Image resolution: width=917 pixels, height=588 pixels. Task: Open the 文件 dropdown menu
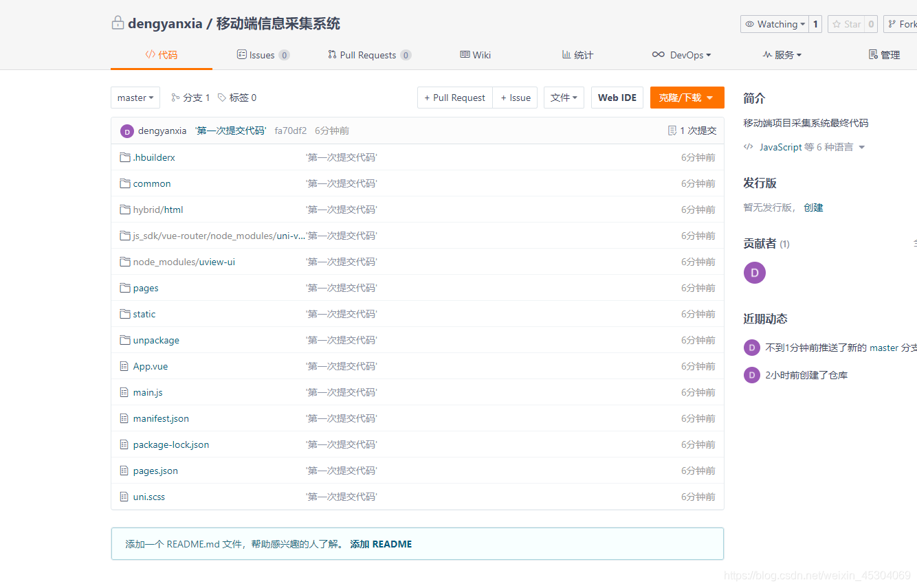[x=564, y=98]
